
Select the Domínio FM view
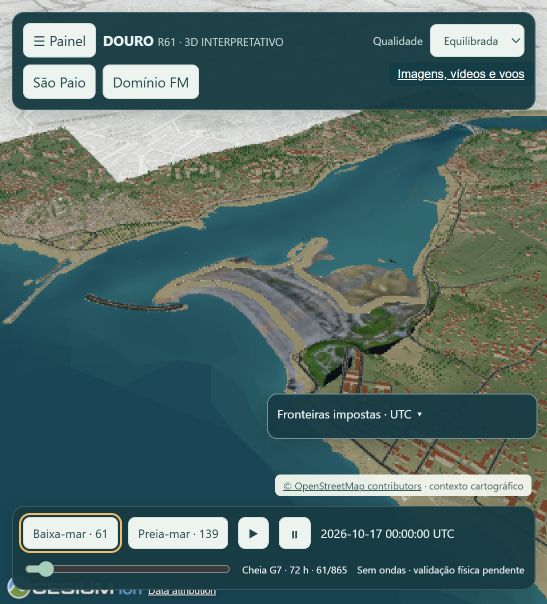151,82
